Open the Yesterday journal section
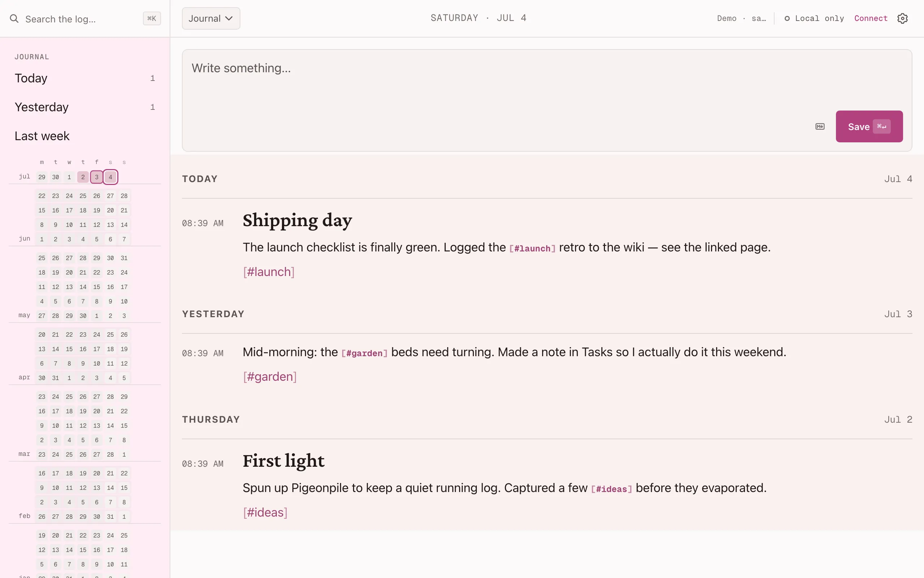 tap(85, 107)
